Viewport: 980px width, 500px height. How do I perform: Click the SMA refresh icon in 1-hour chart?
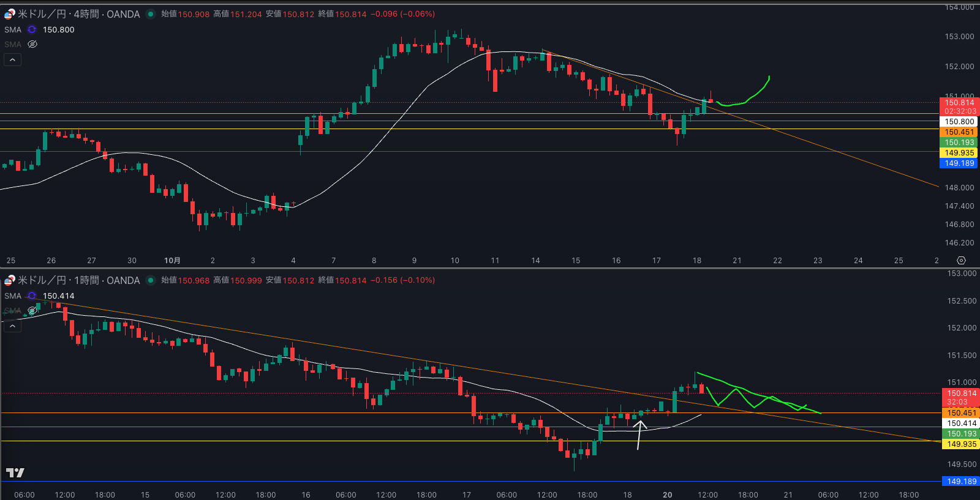[32, 296]
